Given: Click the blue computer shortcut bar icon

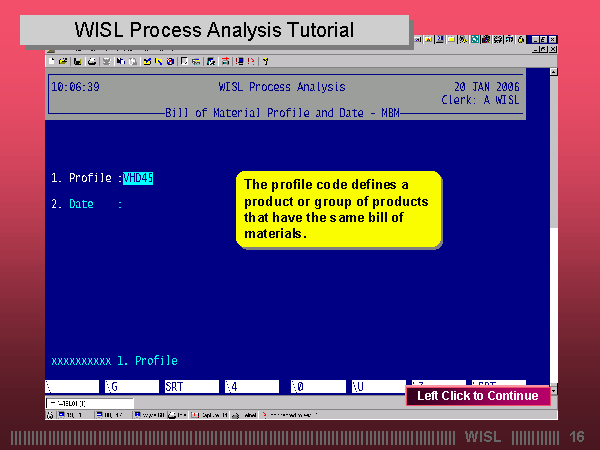Looking at the screenshot, I should coord(440,39).
